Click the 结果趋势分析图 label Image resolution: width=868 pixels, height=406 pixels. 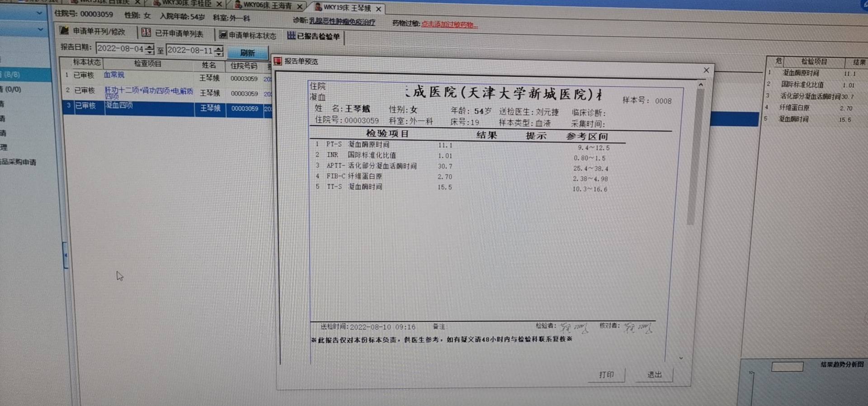click(x=842, y=364)
